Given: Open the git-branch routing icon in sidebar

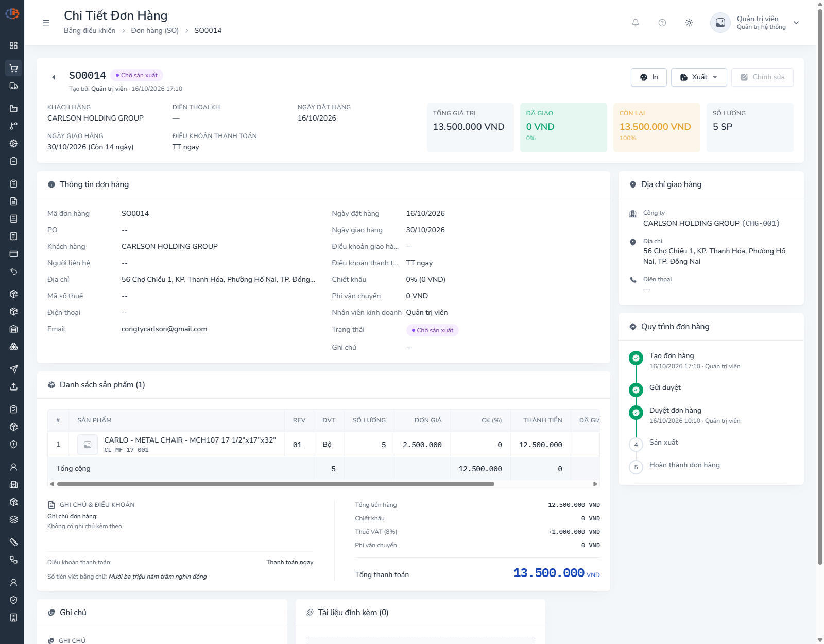Looking at the screenshot, I should tap(13, 126).
